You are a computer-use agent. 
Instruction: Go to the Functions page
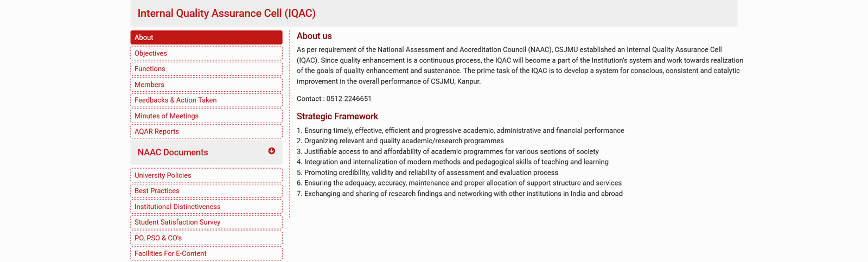[150, 69]
